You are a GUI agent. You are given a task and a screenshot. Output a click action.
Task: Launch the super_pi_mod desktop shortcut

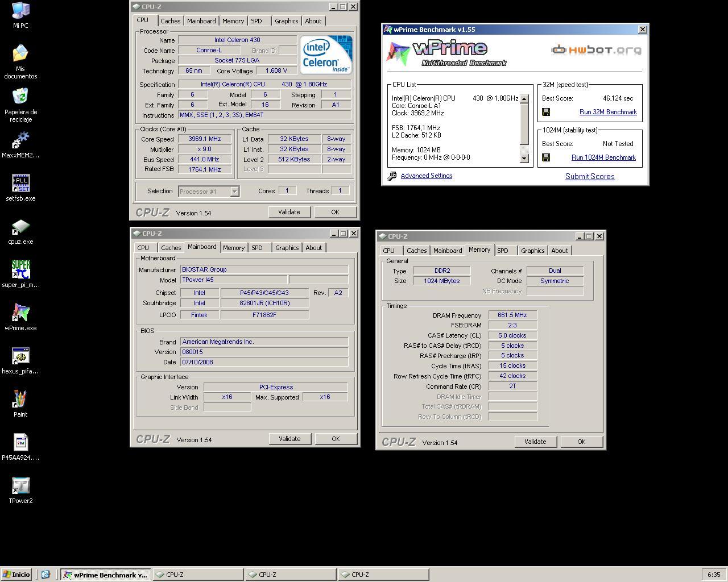coord(20,275)
